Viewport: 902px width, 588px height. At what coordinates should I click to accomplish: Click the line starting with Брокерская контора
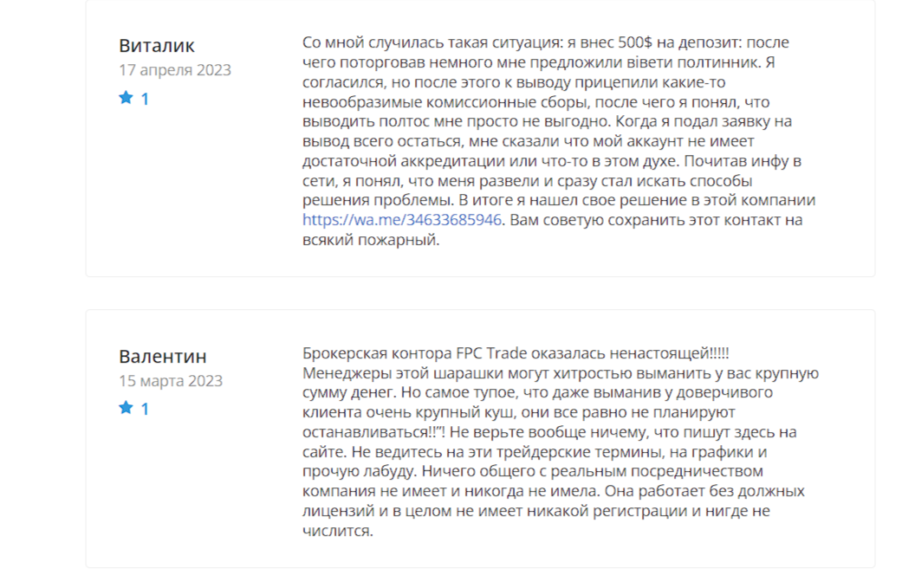click(x=516, y=353)
